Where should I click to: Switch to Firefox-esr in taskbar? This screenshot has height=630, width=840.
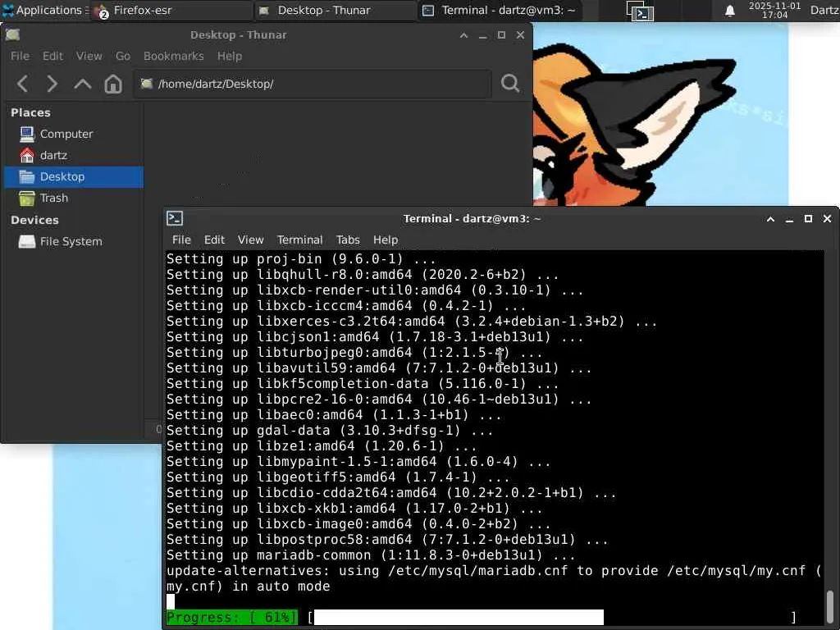172,10
